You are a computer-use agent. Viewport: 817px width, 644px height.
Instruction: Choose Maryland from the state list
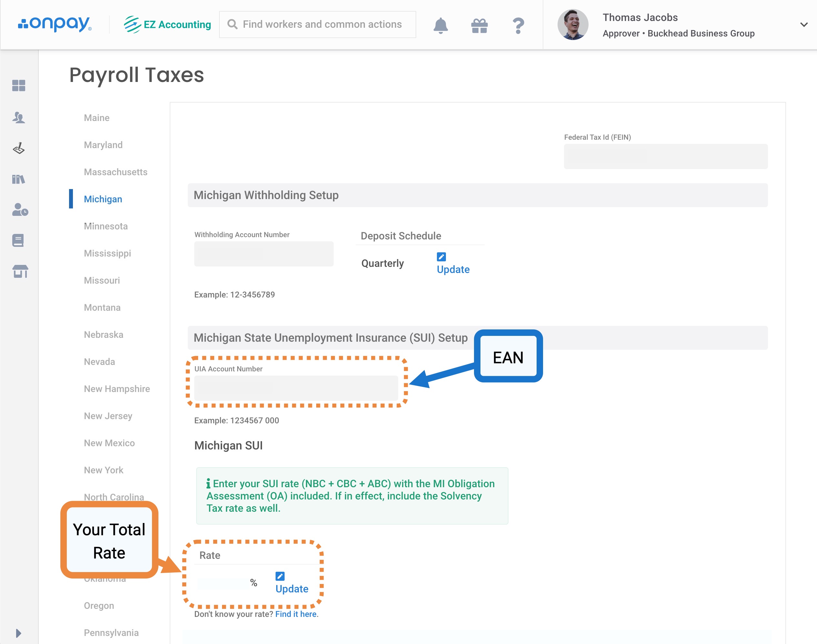tap(103, 145)
